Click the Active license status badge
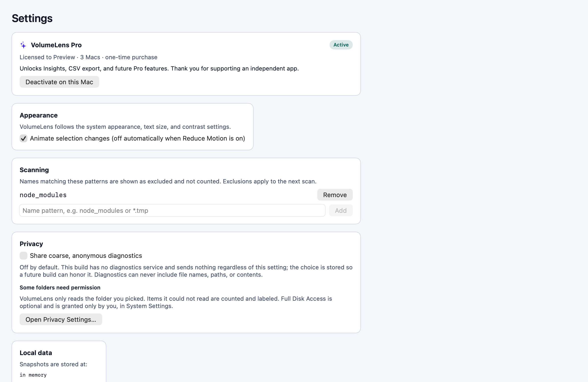The width and height of the screenshot is (588, 382). 341,45
